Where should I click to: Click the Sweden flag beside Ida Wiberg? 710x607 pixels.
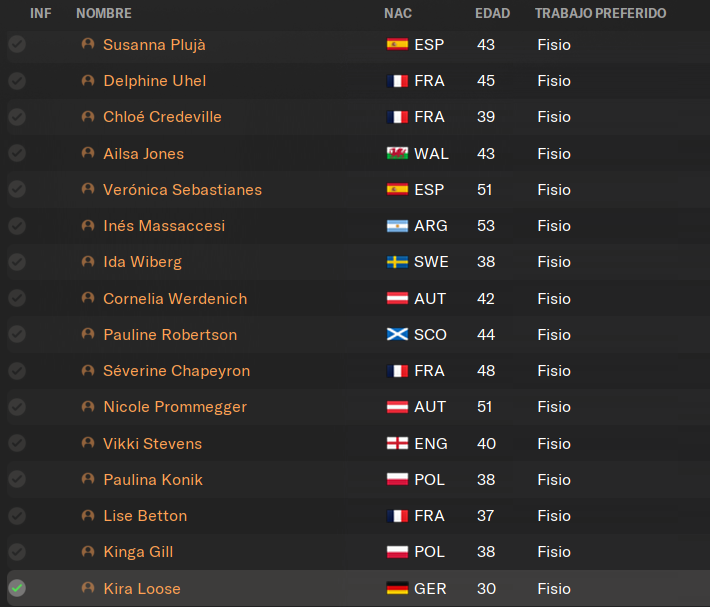397,262
